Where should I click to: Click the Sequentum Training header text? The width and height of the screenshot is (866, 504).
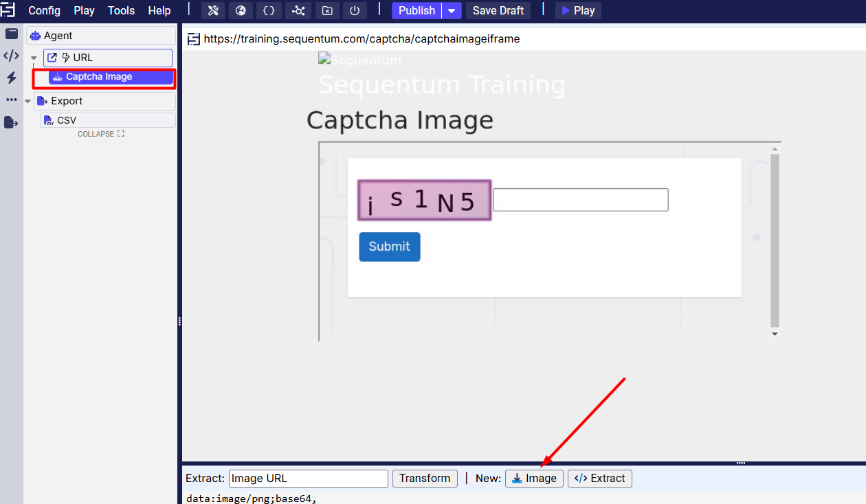[442, 85]
